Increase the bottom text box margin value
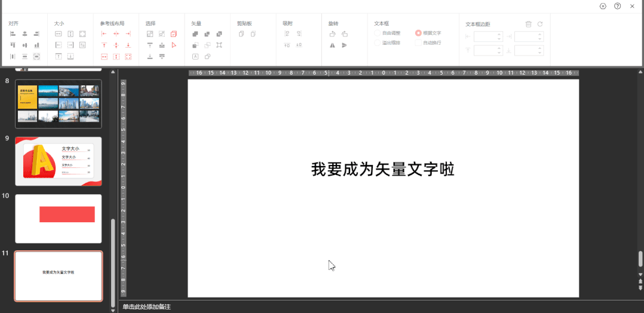The image size is (644, 313). pos(539,48)
